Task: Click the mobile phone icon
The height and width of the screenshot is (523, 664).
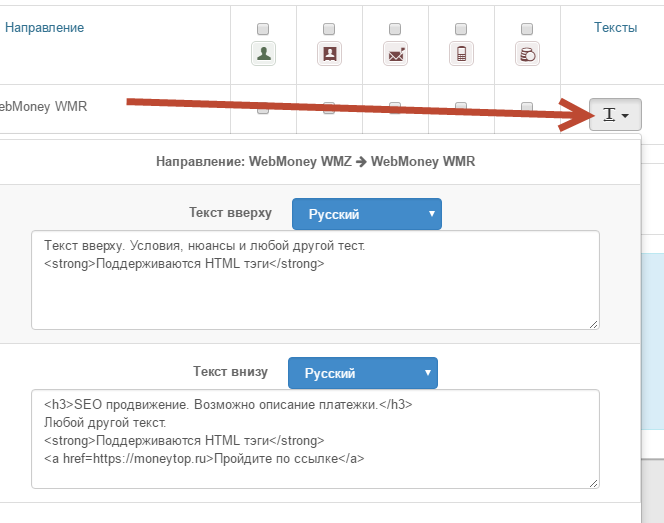Action: coord(461,53)
